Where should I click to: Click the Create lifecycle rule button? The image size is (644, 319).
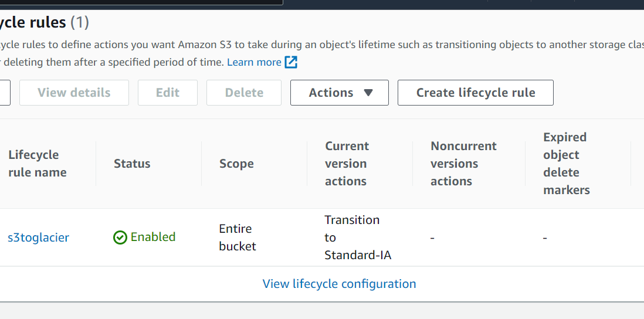click(475, 93)
